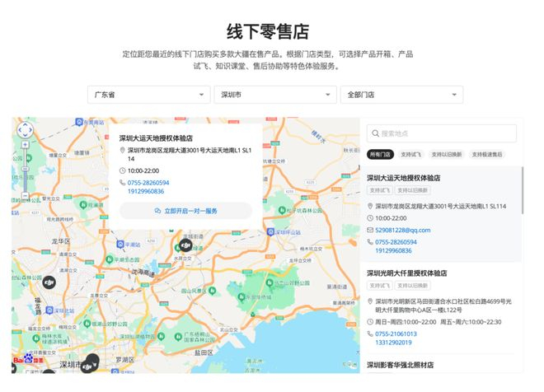
Task: Click the 深圳坪山站 station icon on map
Action: tap(270, 232)
